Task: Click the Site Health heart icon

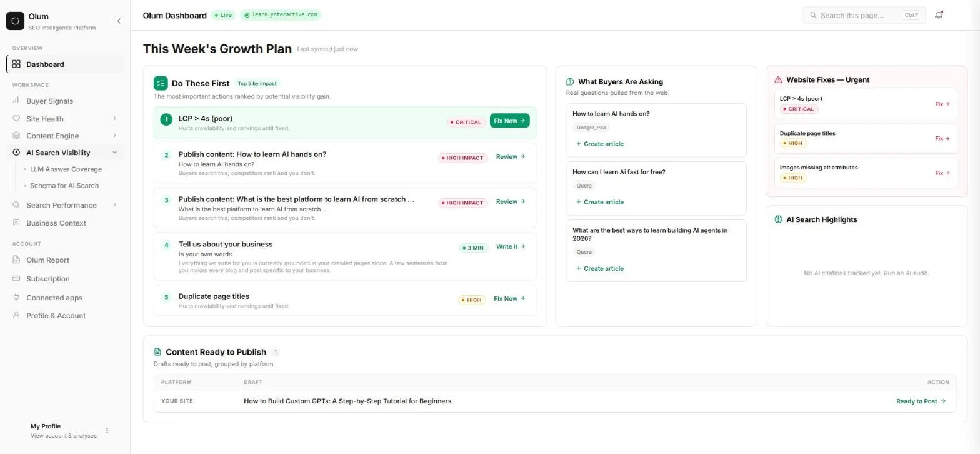Action: tap(16, 119)
